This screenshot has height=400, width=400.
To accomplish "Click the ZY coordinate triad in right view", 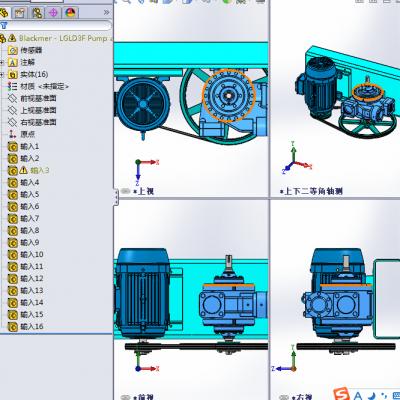I will [284, 359].
